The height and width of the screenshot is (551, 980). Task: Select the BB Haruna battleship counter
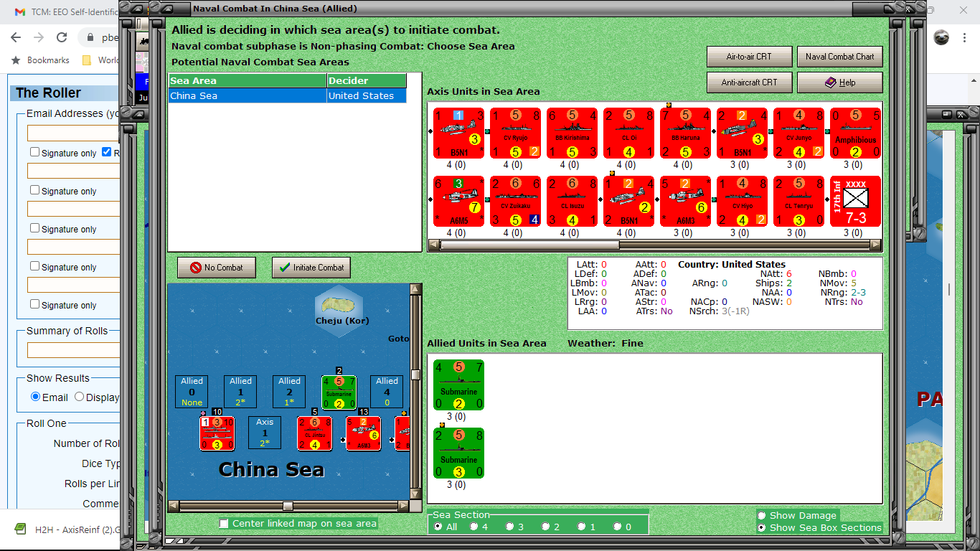point(685,133)
